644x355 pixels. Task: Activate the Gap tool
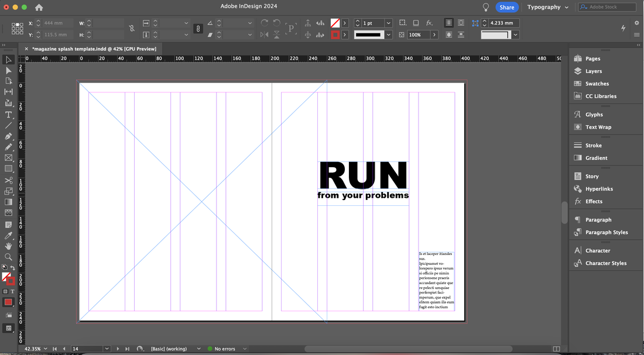tap(8, 92)
